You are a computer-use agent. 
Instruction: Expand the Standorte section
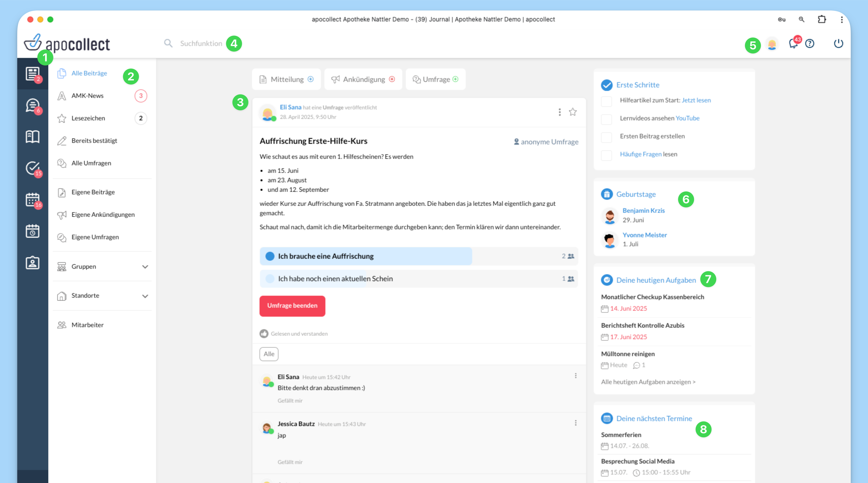[145, 296]
